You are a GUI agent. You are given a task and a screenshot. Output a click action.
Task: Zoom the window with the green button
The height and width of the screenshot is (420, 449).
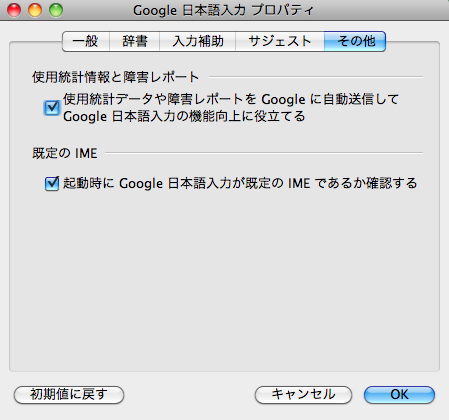[56, 10]
